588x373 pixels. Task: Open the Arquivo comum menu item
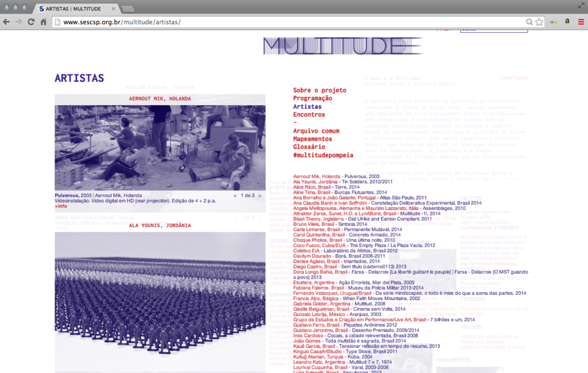[x=316, y=131]
